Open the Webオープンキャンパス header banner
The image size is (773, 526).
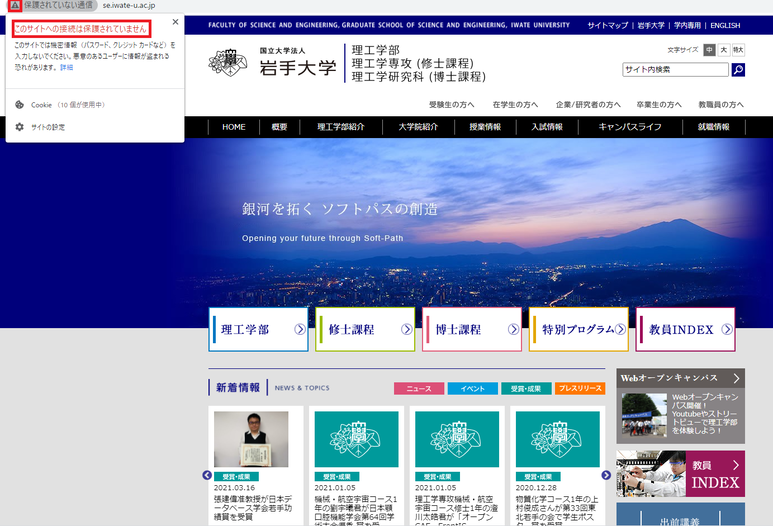pyautogui.click(x=680, y=378)
